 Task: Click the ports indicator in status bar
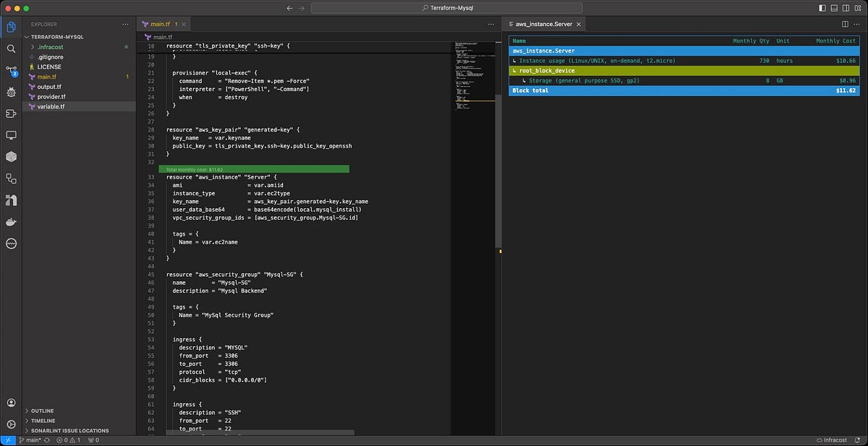pyautogui.click(x=93, y=439)
